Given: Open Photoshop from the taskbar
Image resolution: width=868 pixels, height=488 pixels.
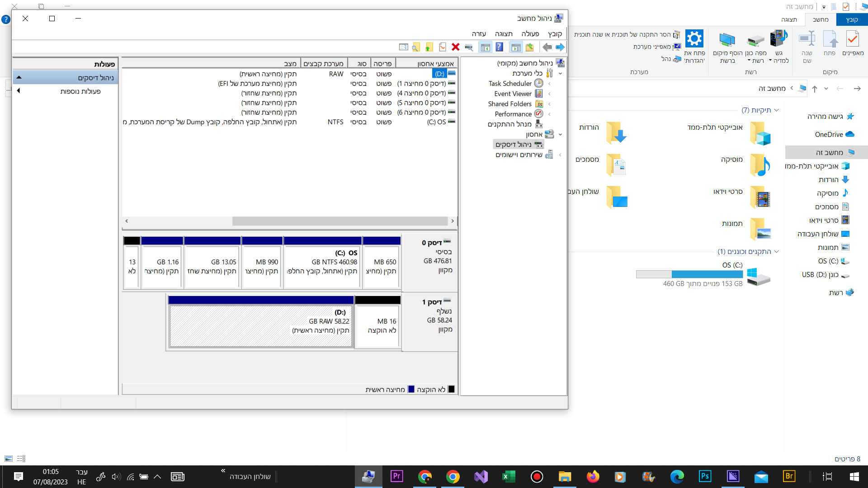Looking at the screenshot, I should [x=705, y=477].
